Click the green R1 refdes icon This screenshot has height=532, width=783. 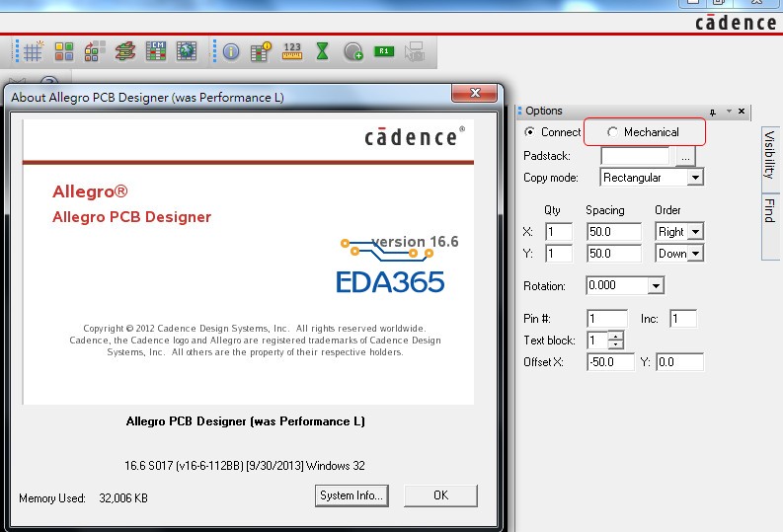(x=384, y=51)
